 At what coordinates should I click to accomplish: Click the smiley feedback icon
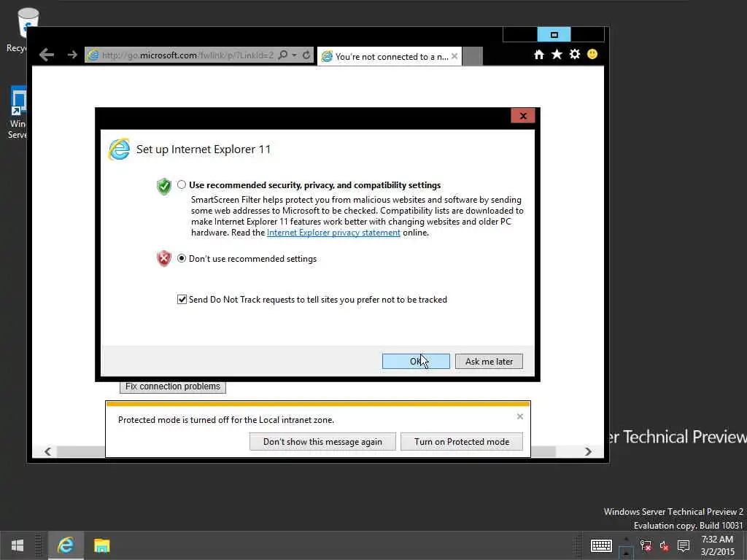pos(592,54)
